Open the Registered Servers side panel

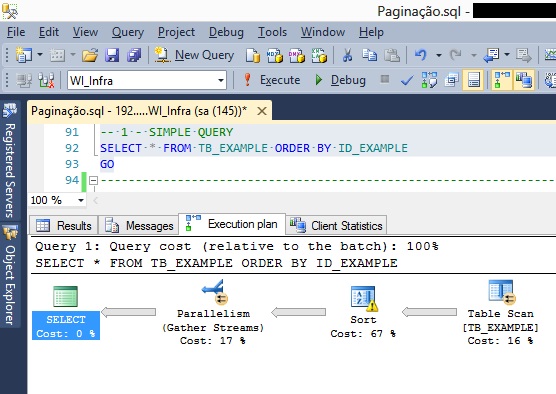(x=10, y=160)
